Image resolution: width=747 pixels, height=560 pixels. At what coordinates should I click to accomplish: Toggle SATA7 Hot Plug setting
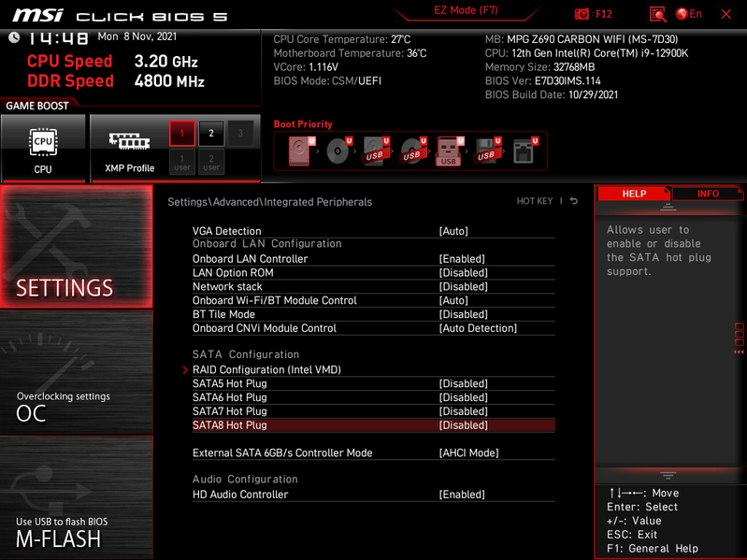374,411
